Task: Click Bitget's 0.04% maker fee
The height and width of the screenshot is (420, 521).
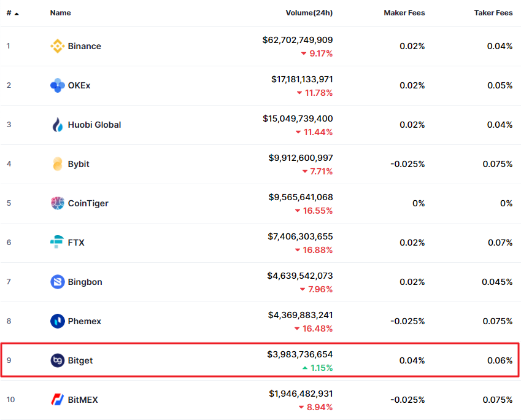Action: [412, 360]
